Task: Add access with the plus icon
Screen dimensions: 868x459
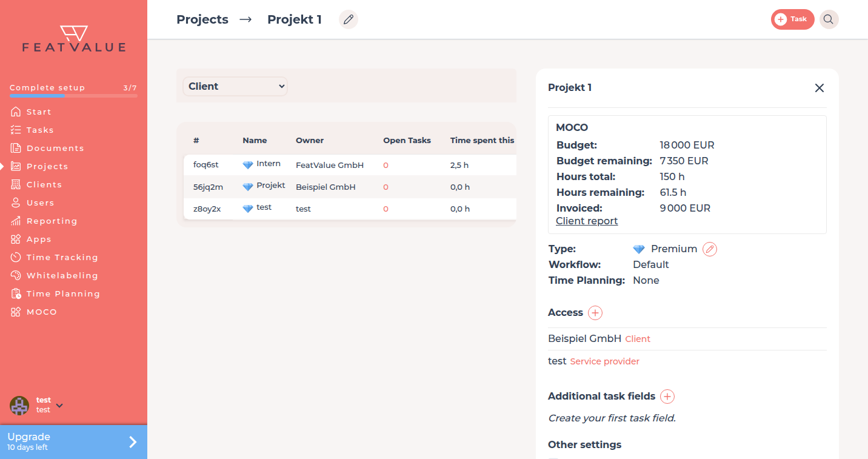Action: click(595, 313)
